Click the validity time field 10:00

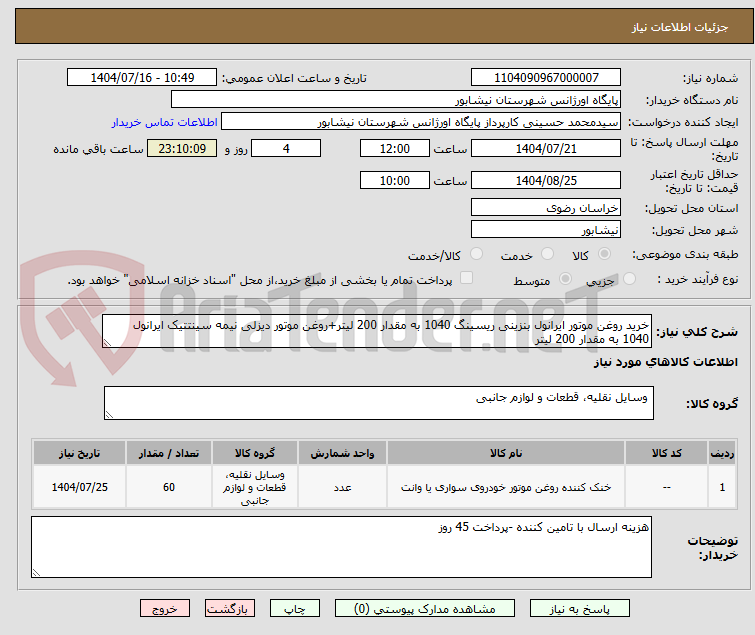pyautogui.click(x=395, y=181)
